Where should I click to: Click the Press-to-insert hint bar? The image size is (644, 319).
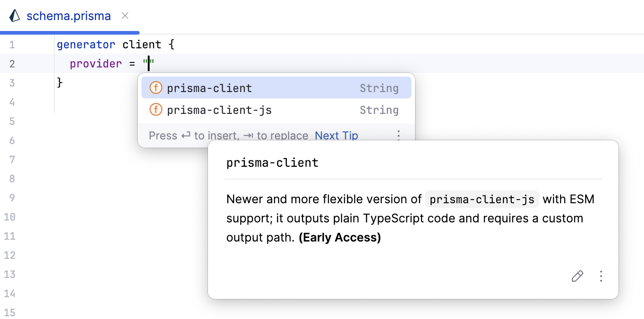click(228, 135)
